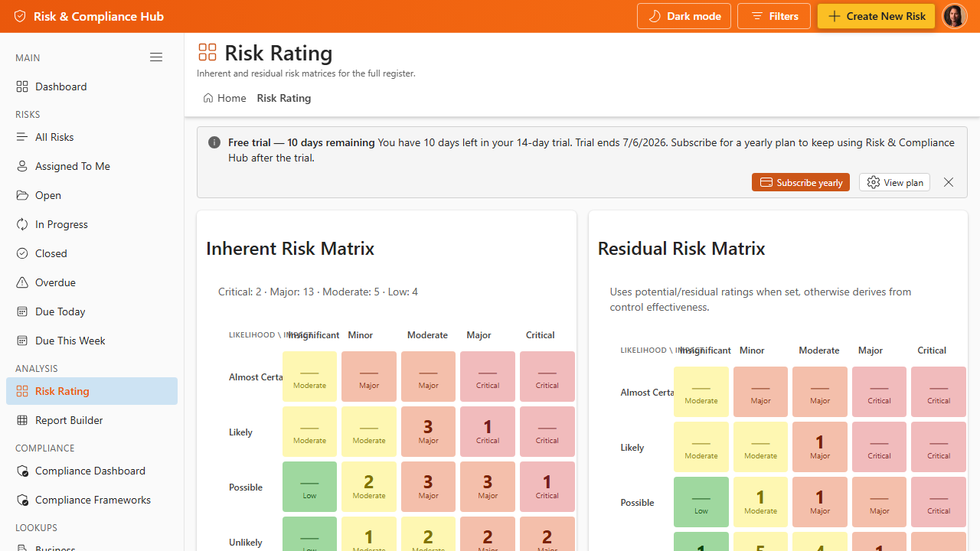
Task: Click the Closed checkmark icon
Action: (x=22, y=253)
